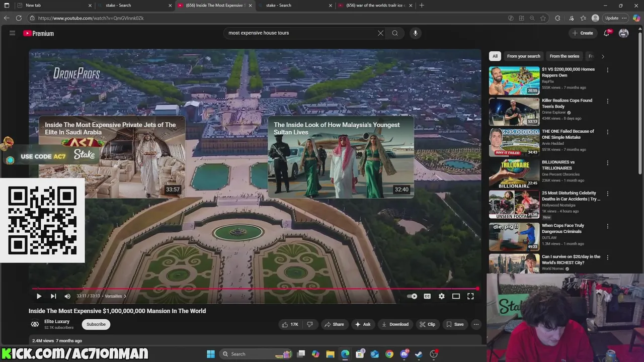Open more actions ellipsis below video
644x362 pixels.
point(476,324)
